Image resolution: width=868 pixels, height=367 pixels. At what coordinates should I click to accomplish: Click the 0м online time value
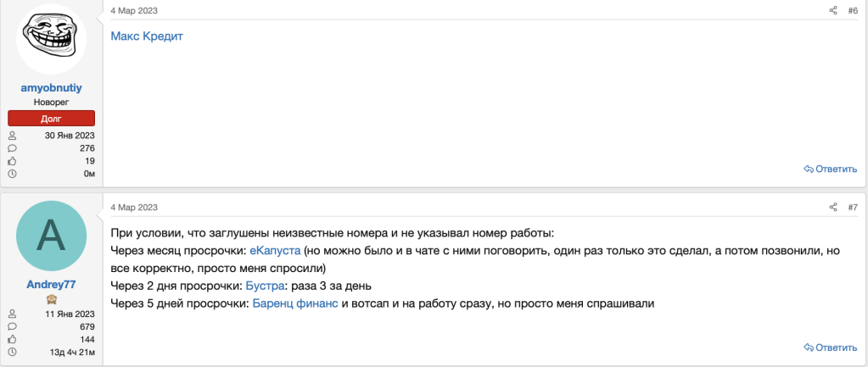click(89, 174)
